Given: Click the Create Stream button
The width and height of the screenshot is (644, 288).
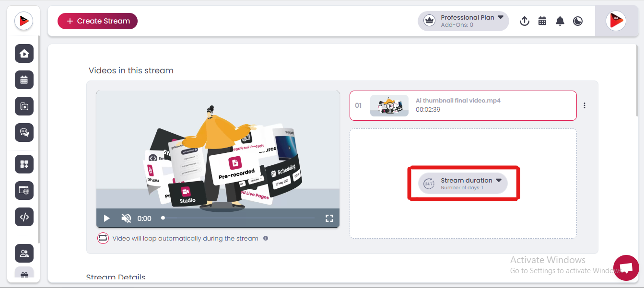Looking at the screenshot, I should [x=97, y=21].
